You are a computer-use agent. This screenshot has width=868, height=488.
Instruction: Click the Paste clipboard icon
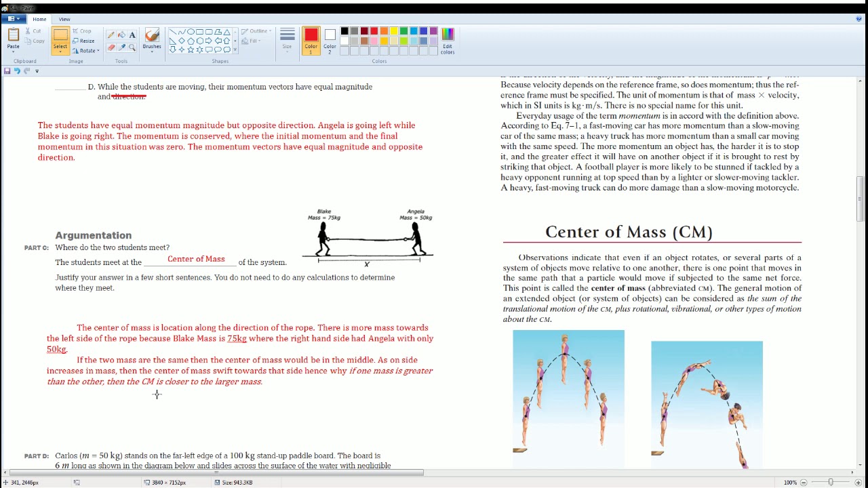point(14,35)
